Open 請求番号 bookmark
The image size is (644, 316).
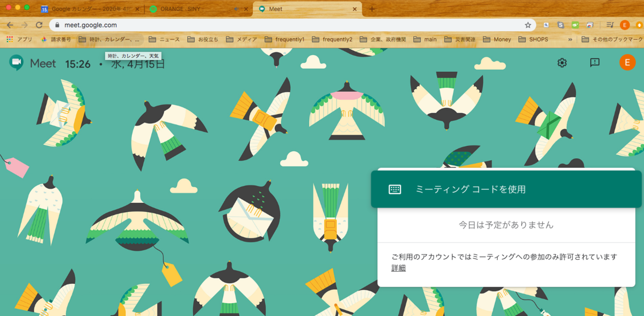[x=56, y=39]
